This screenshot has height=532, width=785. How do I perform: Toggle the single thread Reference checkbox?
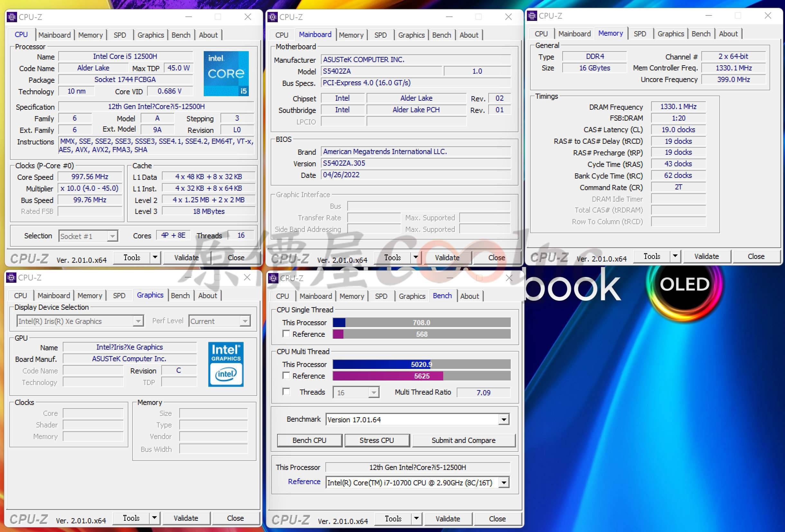tap(286, 334)
